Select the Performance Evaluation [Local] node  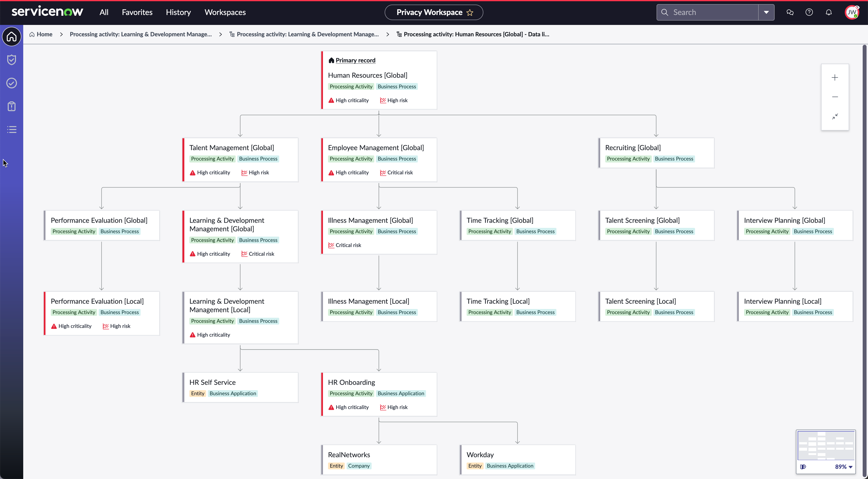click(101, 313)
